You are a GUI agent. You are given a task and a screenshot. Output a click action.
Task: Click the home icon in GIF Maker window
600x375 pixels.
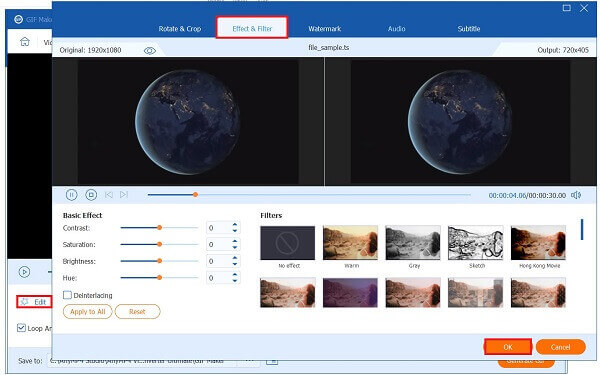(25, 41)
